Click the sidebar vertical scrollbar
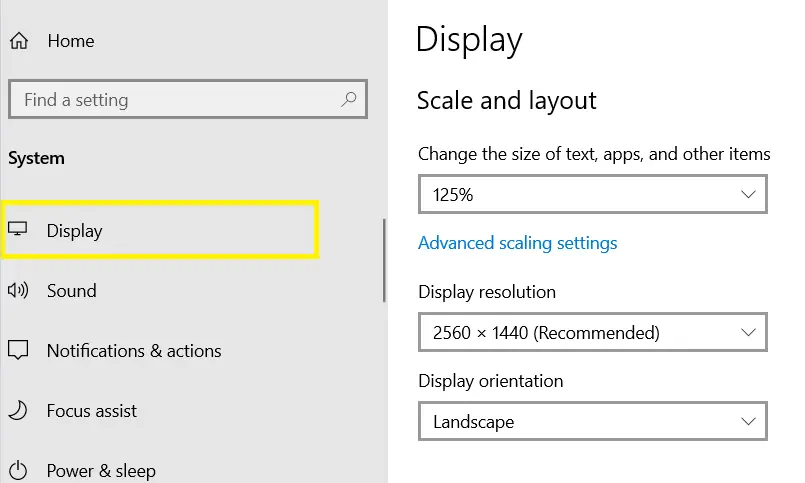Screen dimensions: 805x483 click(384, 260)
